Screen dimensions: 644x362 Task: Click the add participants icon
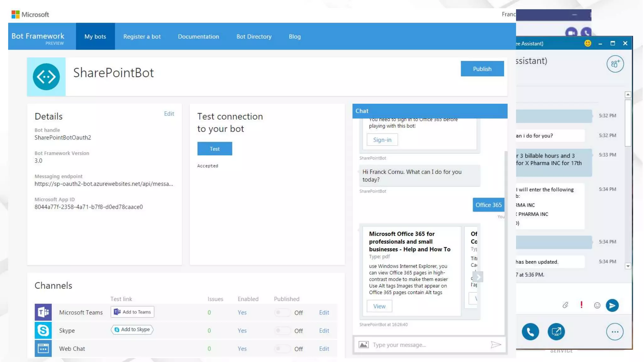[615, 64]
